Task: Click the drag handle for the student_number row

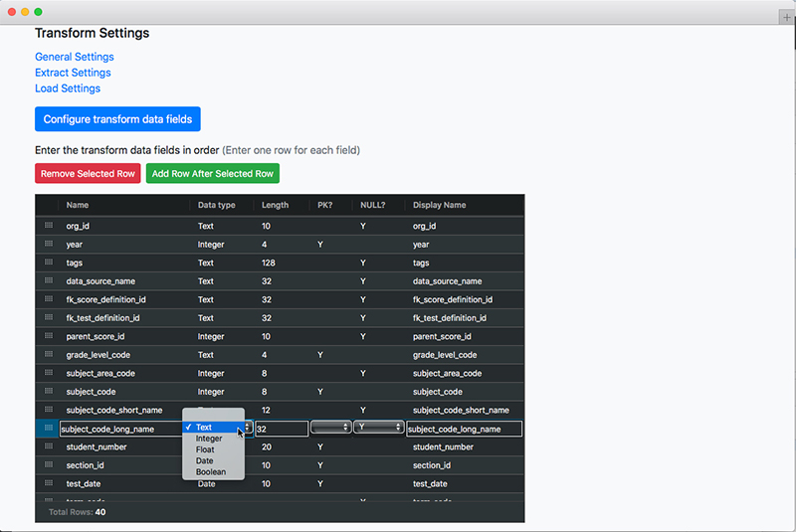Action: coord(47,447)
